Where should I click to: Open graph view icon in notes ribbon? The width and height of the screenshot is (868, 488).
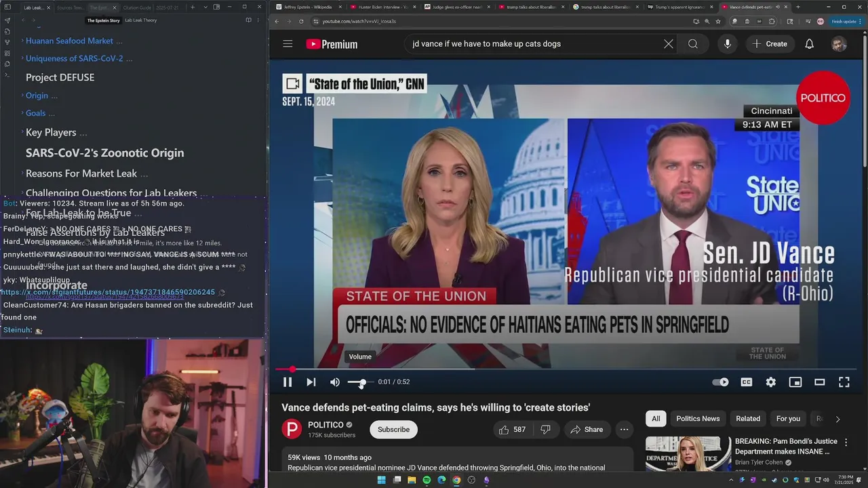click(7, 42)
